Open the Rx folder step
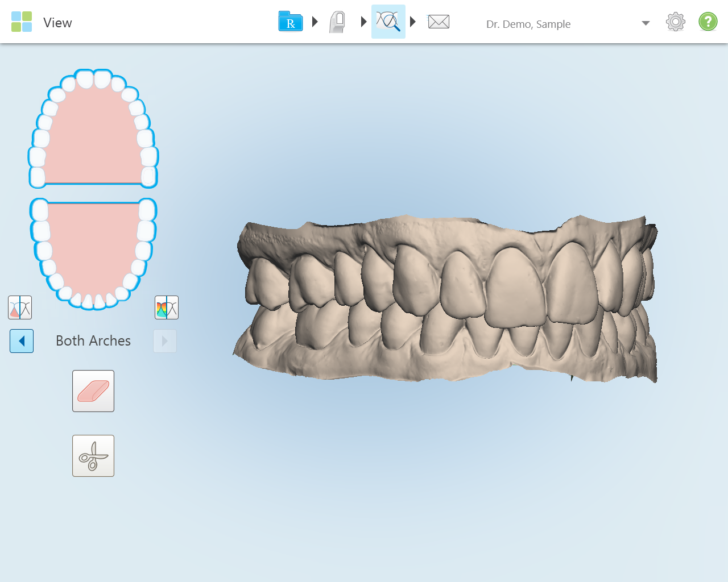 tap(291, 22)
